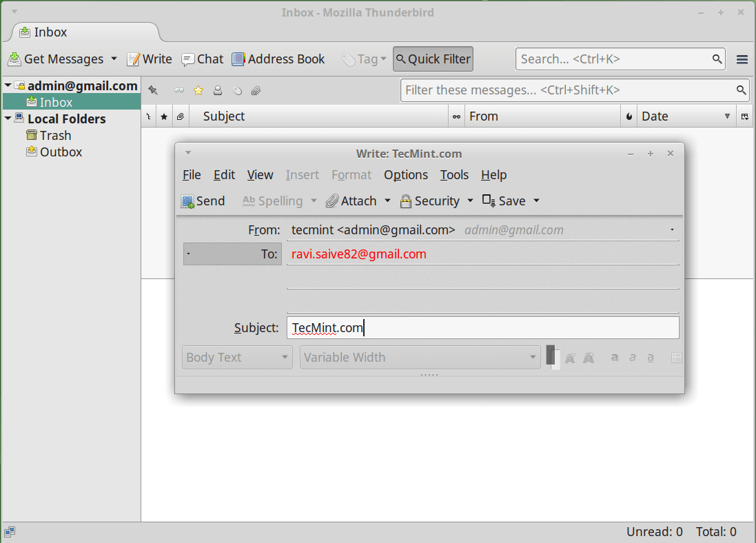Open the View menu in Write window

pyautogui.click(x=260, y=174)
